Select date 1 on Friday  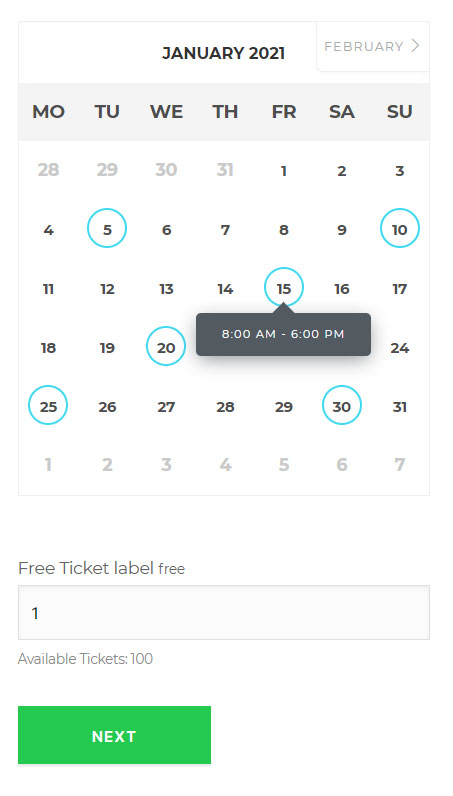coord(284,171)
